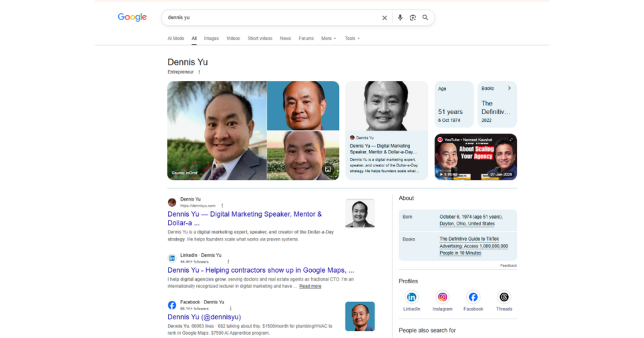Click the Dennis Yu heading title

pos(187,62)
